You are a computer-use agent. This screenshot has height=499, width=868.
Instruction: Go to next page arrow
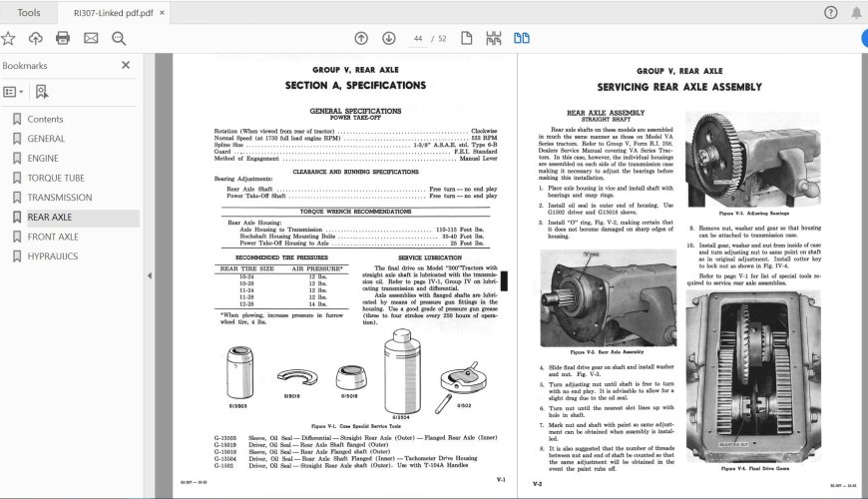[389, 38]
